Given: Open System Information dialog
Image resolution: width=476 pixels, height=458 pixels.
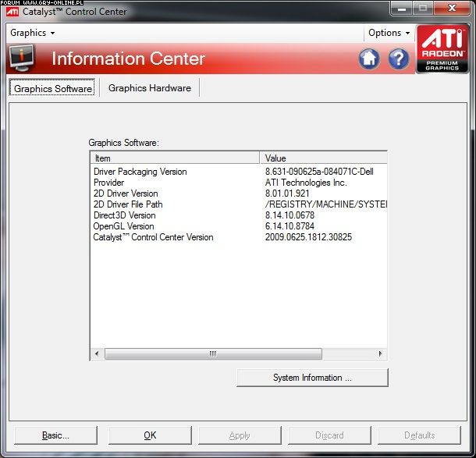Looking at the screenshot, I should coord(312,378).
